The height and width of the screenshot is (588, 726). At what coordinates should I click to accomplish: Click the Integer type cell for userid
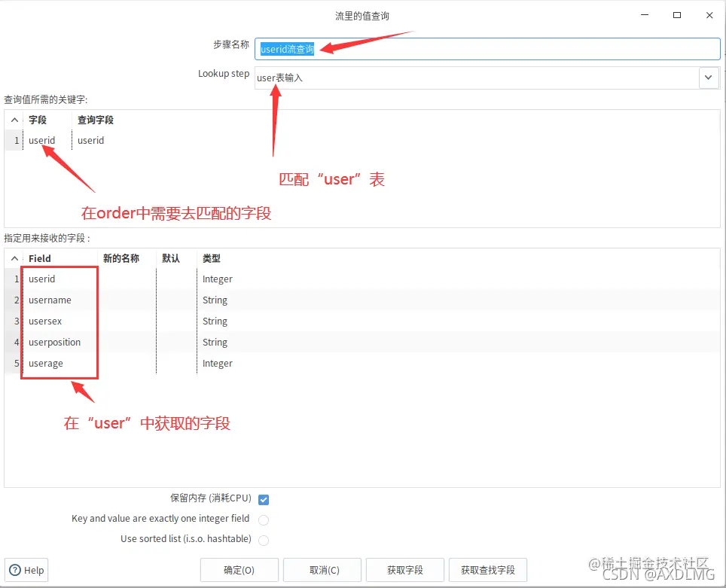click(217, 279)
